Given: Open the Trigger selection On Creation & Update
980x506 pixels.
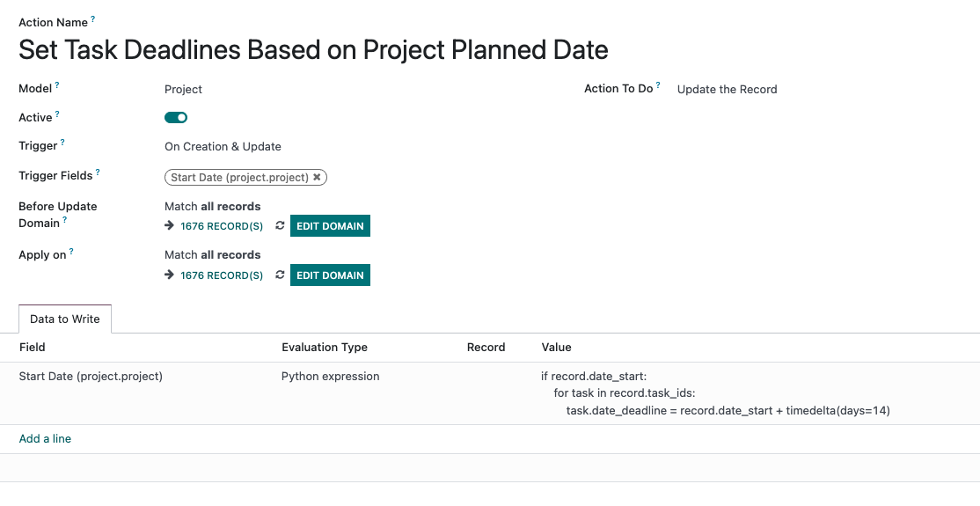Looking at the screenshot, I should click(x=223, y=147).
